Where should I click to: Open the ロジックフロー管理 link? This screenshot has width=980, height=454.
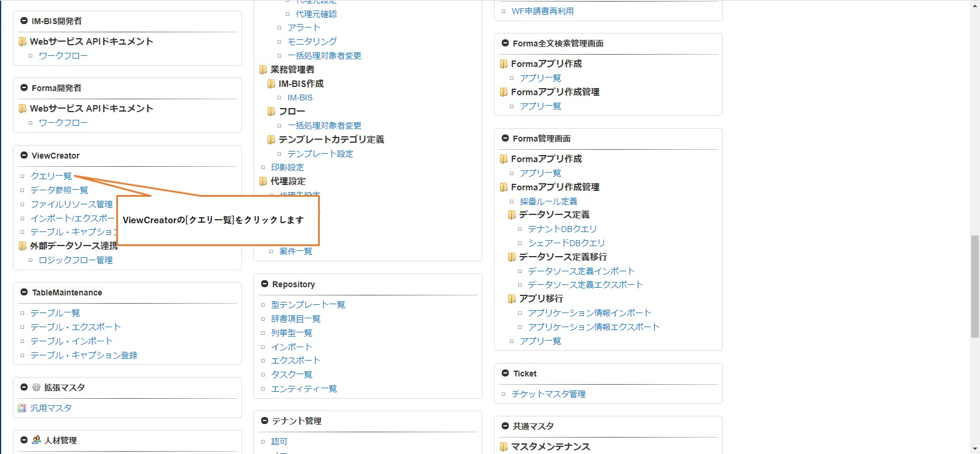point(75,260)
